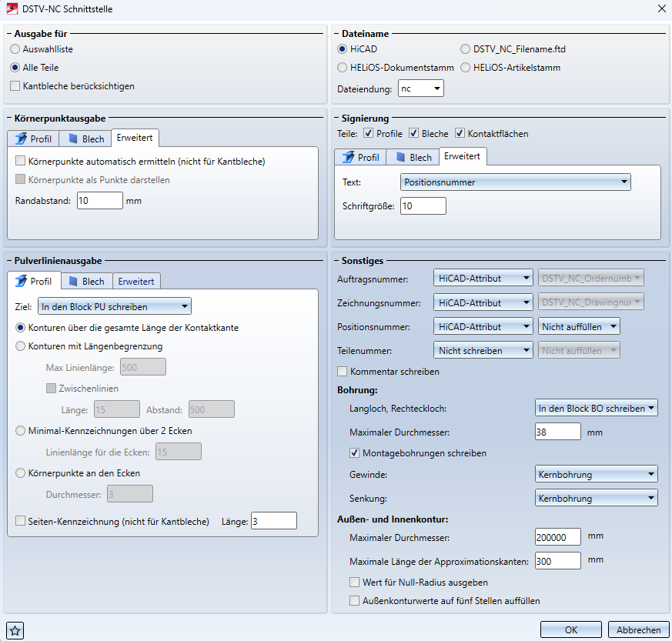Viewport: 672px width, 641px height.
Task: Click the favorites star icon at bottom left
Action: pos(15,630)
